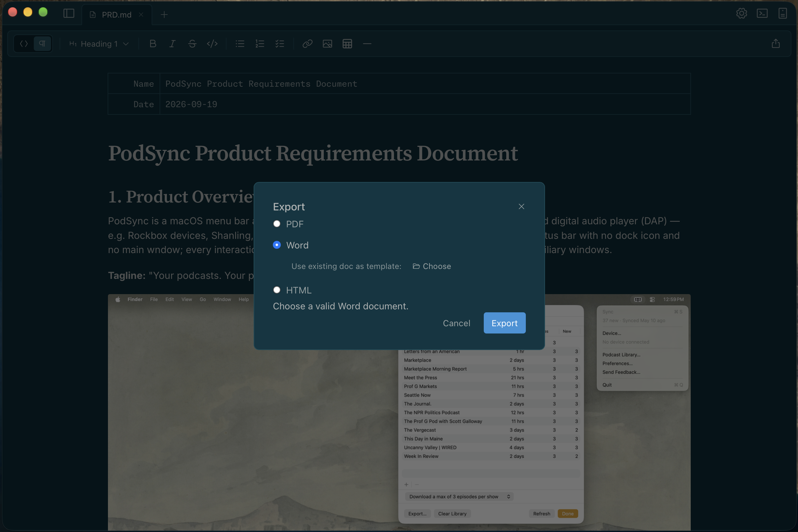The height and width of the screenshot is (532, 798).
Task: Toggle the sidebar panel icon
Action: tap(69, 14)
